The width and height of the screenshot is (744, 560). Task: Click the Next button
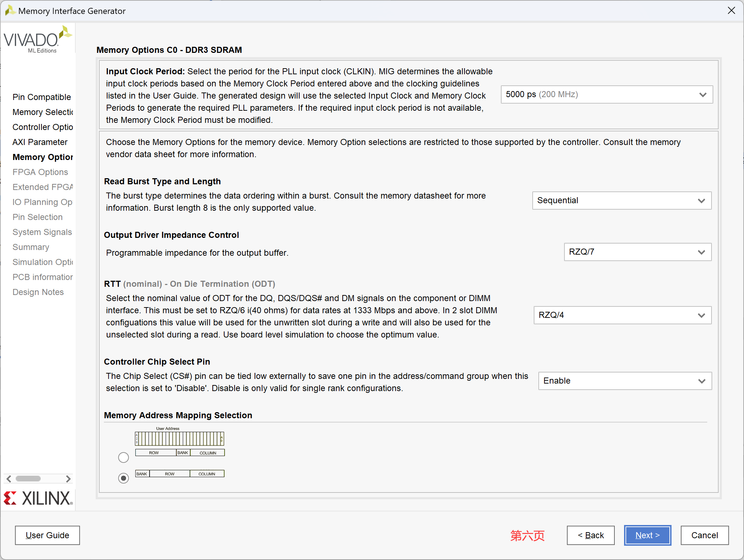pyautogui.click(x=647, y=535)
